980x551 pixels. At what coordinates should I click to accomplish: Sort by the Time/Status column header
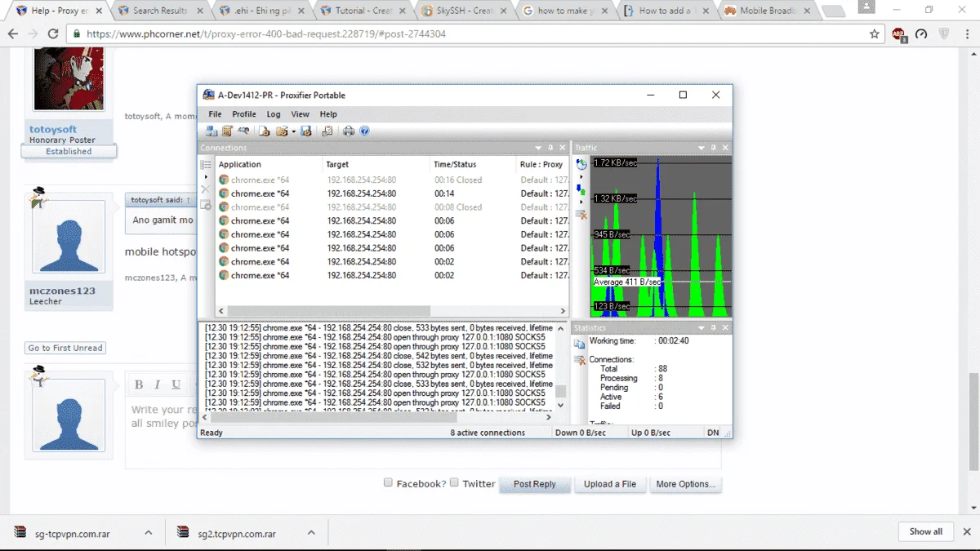(473, 164)
